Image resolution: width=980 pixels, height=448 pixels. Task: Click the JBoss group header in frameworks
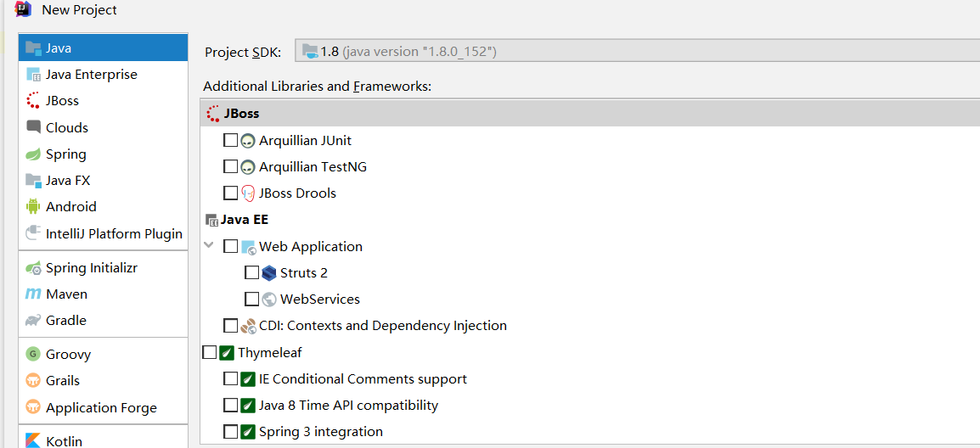coord(590,113)
